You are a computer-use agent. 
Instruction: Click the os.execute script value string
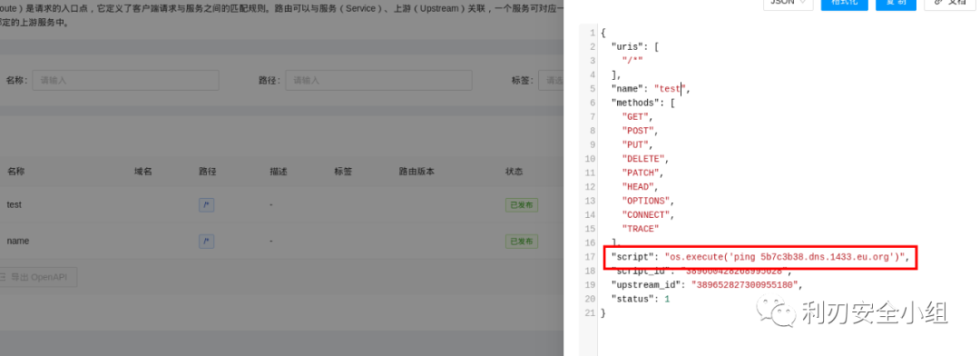[784, 257]
